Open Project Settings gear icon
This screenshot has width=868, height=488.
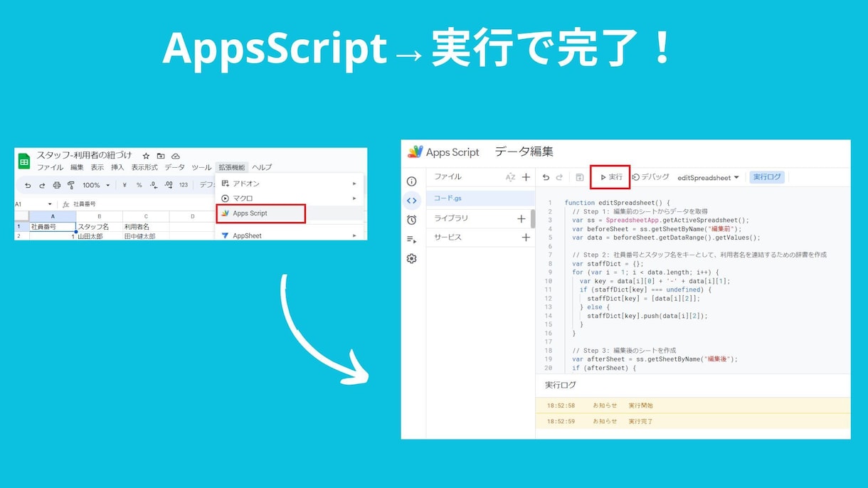point(411,259)
